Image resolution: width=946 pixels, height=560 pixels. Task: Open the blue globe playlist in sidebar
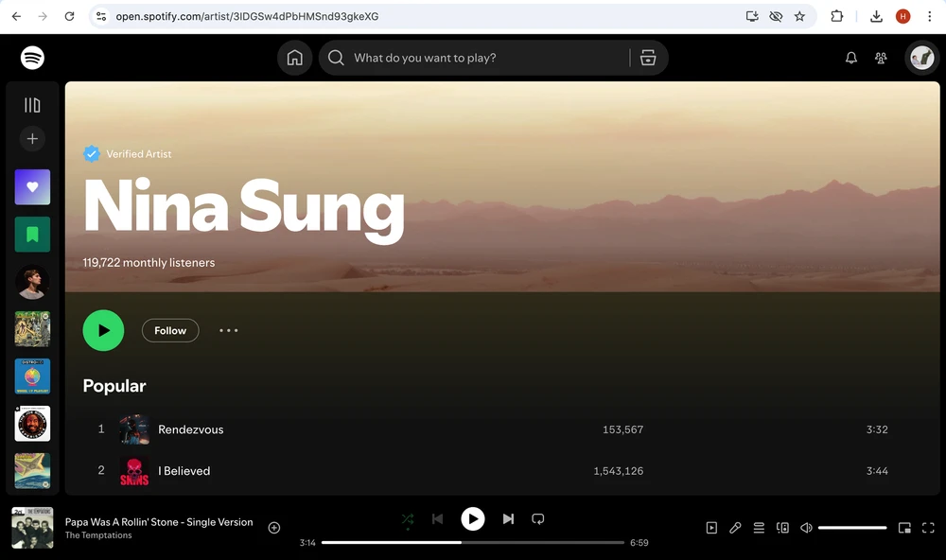pos(32,376)
